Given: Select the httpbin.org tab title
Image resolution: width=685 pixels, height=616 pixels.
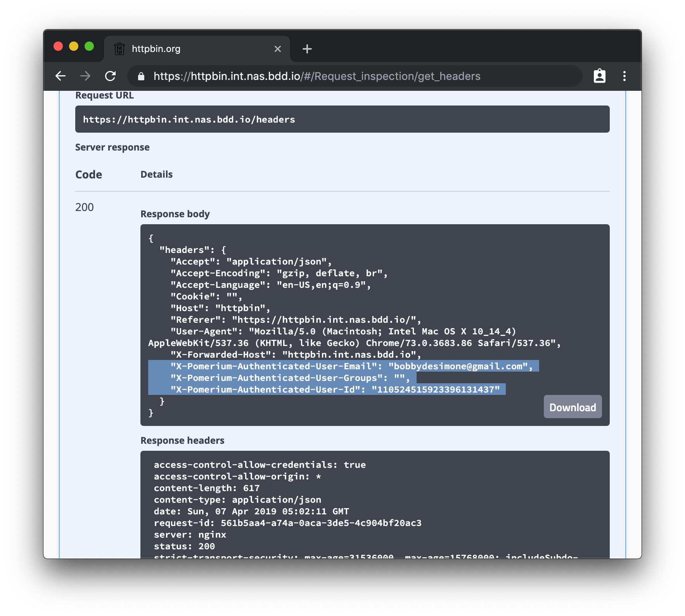Looking at the screenshot, I should tap(156, 49).
